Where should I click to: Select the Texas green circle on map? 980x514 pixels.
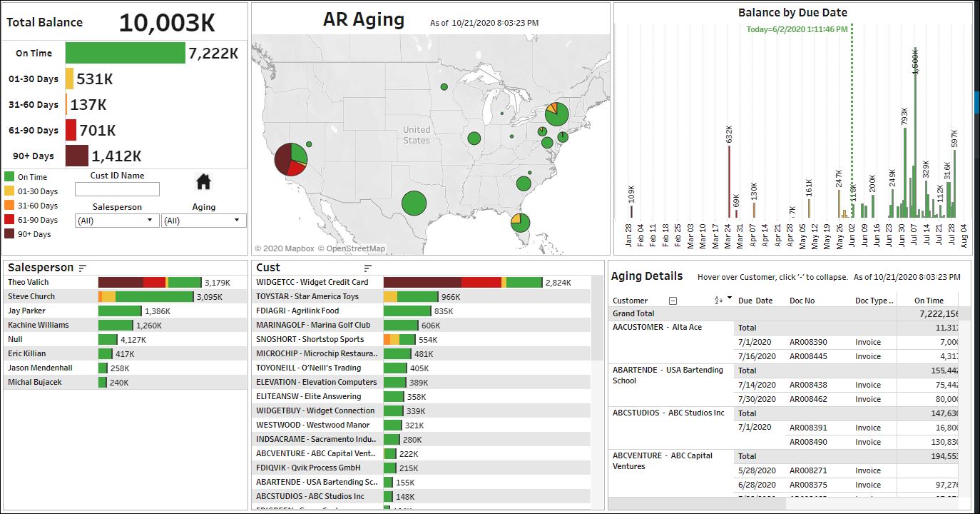(414, 203)
